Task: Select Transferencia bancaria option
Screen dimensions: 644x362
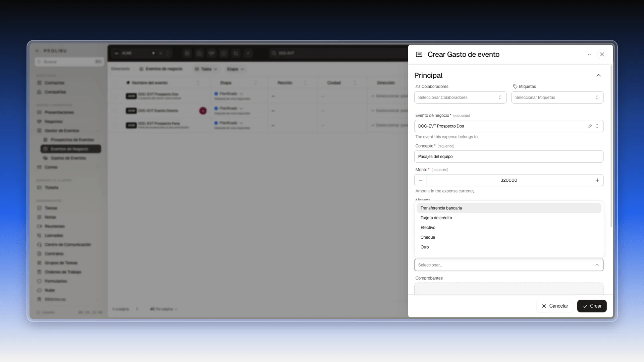Action: pos(509,208)
